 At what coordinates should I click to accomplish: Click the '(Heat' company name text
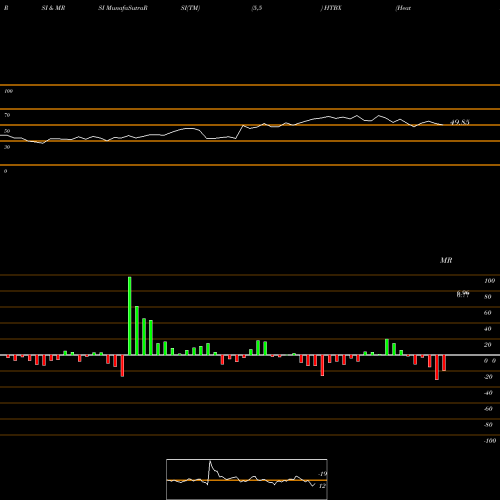point(403,8)
